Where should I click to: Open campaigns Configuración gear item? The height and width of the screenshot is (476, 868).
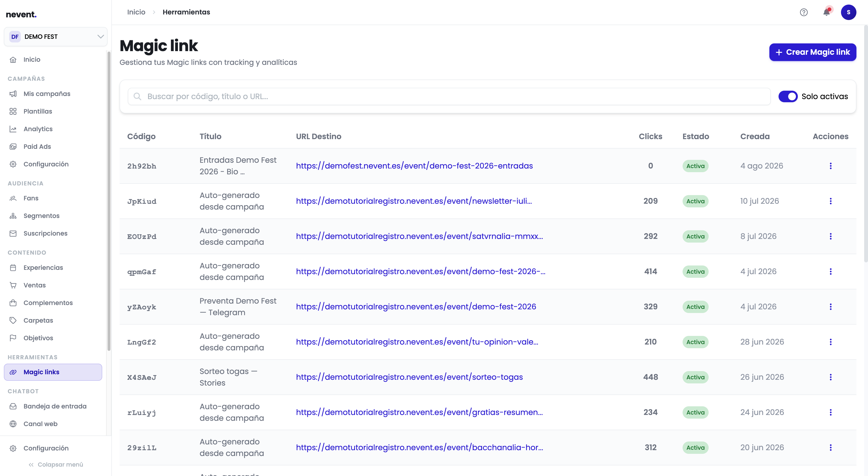pyautogui.click(x=53, y=164)
